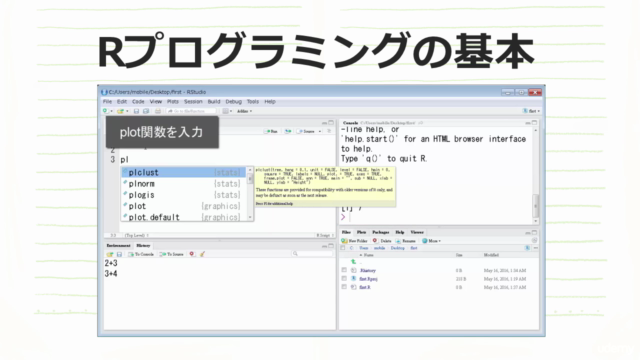640x360 pixels.
Task: Switch to the Viewer tab
Action: (x=417, y=232)
